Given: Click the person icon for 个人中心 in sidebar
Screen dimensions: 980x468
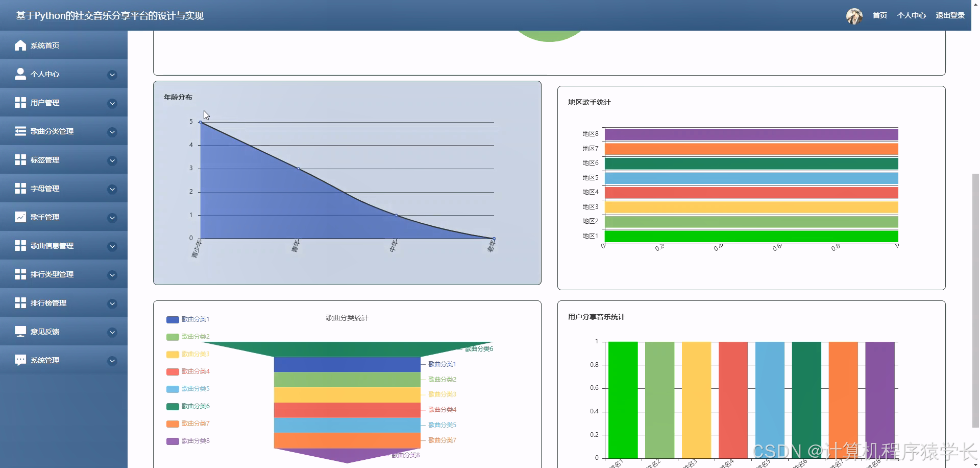Looking at the screenshot, I should pyautogui.click(x=20, y=74).
